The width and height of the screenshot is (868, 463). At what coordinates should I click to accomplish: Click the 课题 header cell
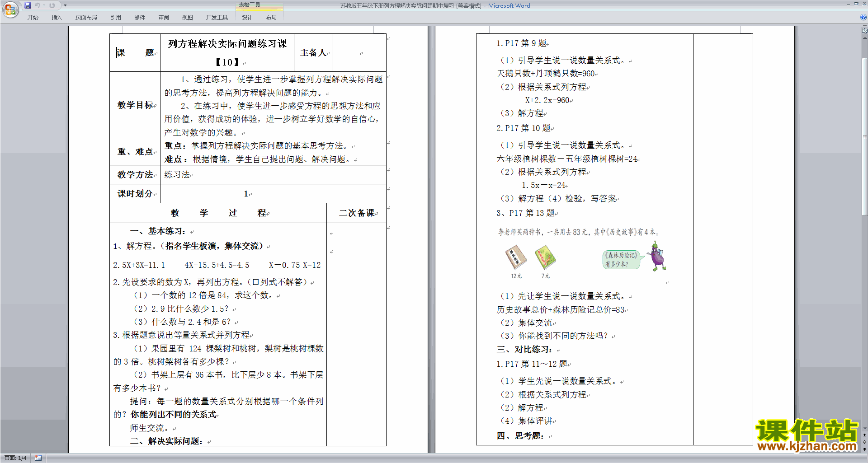[135, 52]
